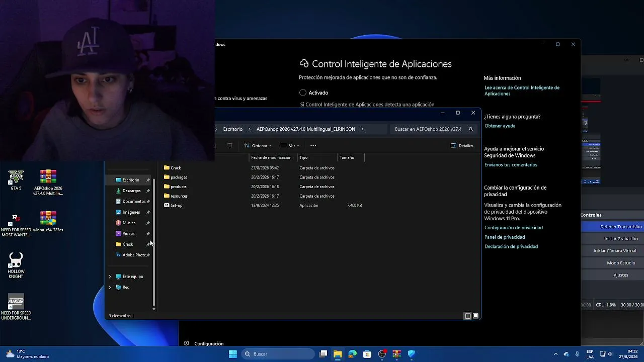Screen dimensions: 644x362
Task: Open Windows Security shield in taskbar
Action: tap(411, 354)
